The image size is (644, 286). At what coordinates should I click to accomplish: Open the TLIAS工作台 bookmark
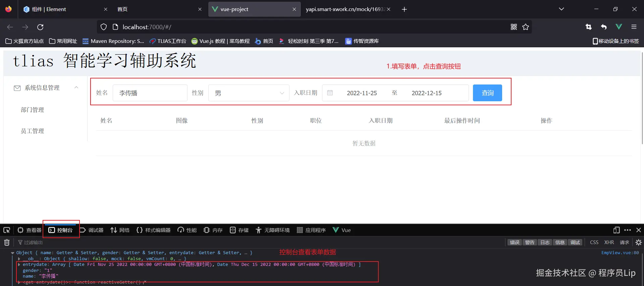pos(168,41)
